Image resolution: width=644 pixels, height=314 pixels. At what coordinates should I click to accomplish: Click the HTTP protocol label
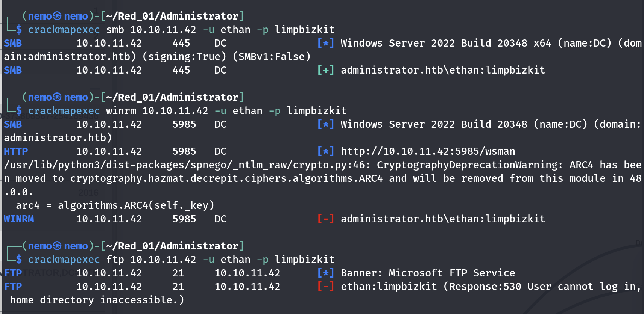point(16,151)
